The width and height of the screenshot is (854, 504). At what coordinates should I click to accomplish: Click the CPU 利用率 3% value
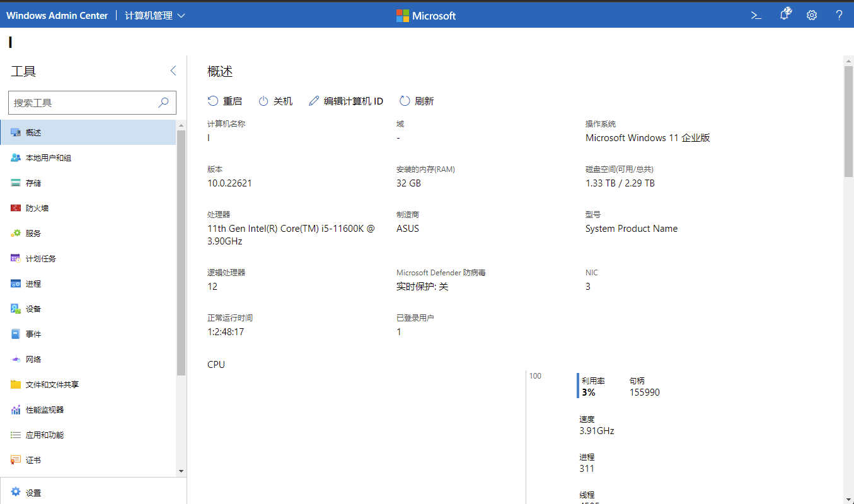click(x=588, y=392)
